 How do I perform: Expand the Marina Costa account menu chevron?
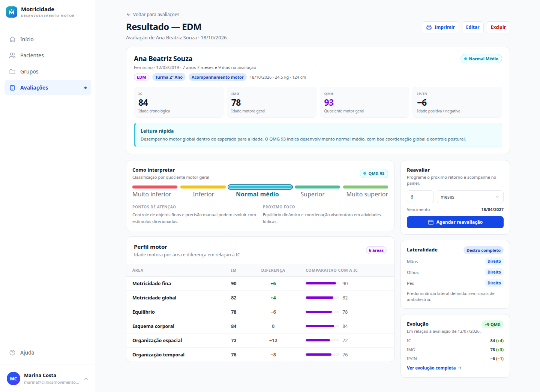[x=86, y=379]
